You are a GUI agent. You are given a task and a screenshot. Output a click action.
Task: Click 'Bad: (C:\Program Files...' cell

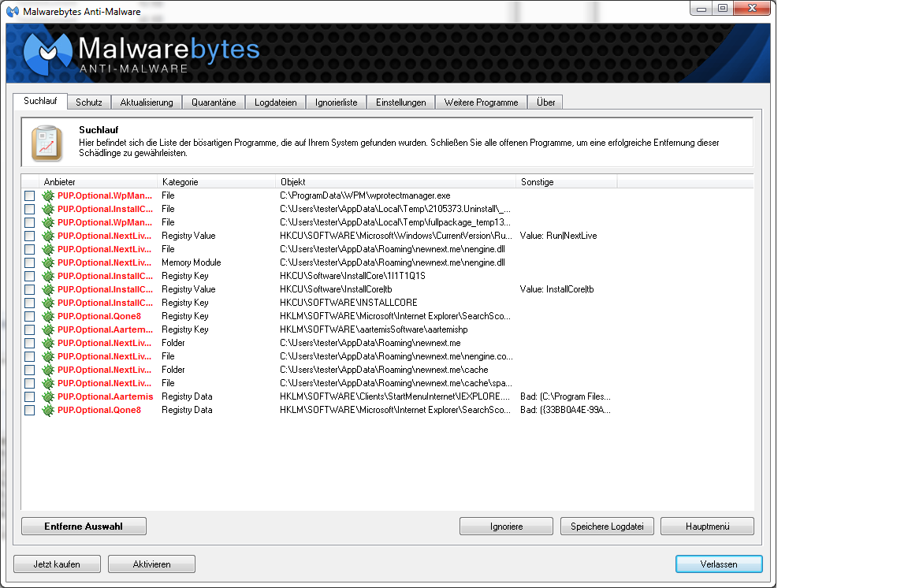(565, 396)
